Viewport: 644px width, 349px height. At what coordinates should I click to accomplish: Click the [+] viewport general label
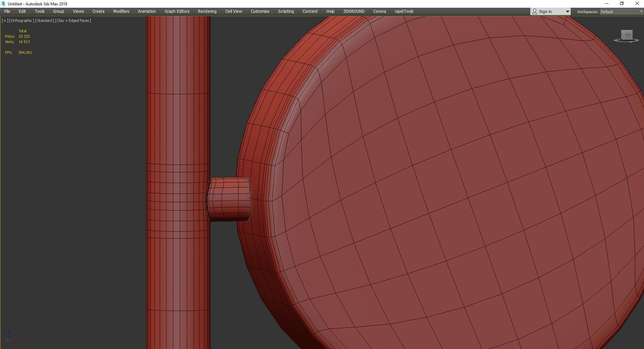pos(5,21)
